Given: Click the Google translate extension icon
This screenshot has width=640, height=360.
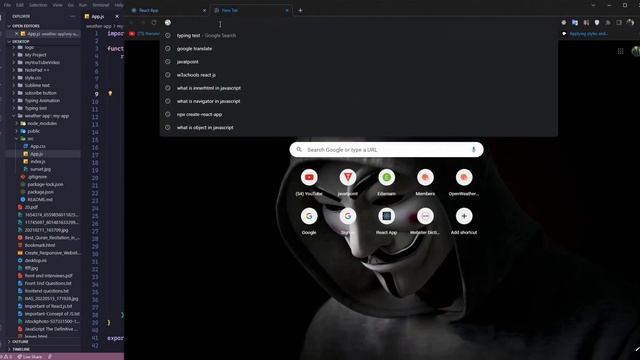Looking at the screenshot, I should (575, 22).
